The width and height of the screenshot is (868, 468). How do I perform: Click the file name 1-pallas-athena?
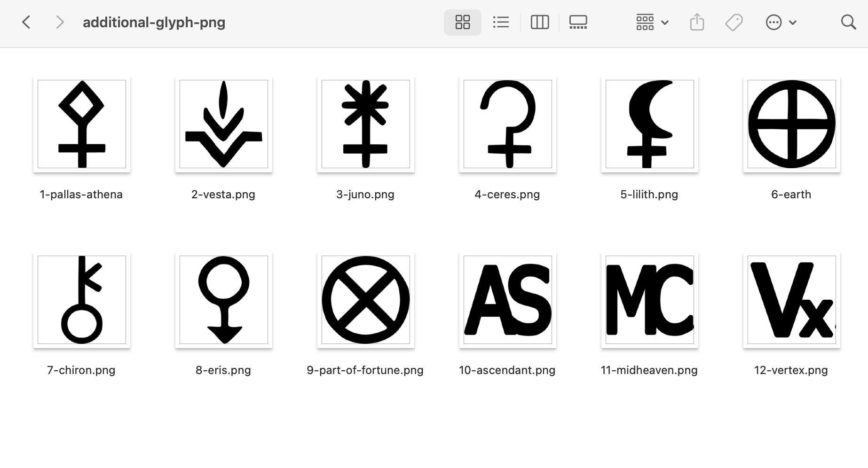point(81,195)
